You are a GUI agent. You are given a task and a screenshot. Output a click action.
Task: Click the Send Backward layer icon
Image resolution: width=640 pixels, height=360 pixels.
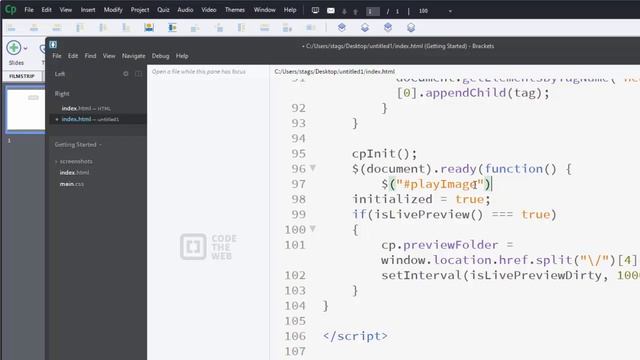pos(365,27)
